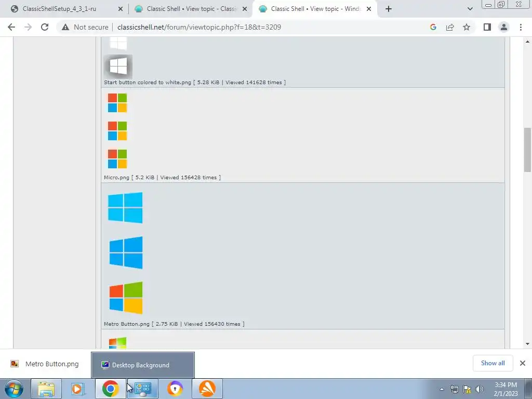Viewport: 532px width, 399px height.
Task: Open the Windows Start menu
Action: 14,389
